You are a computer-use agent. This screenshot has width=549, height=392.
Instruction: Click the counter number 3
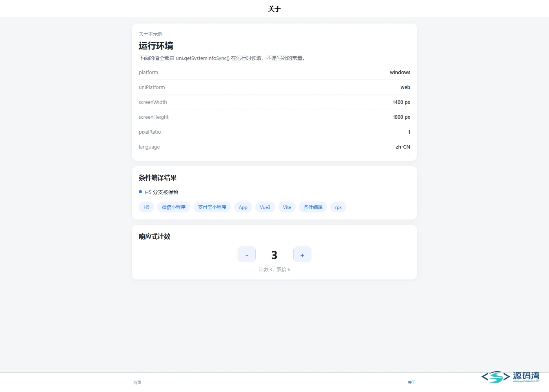[x=274, y=255]
